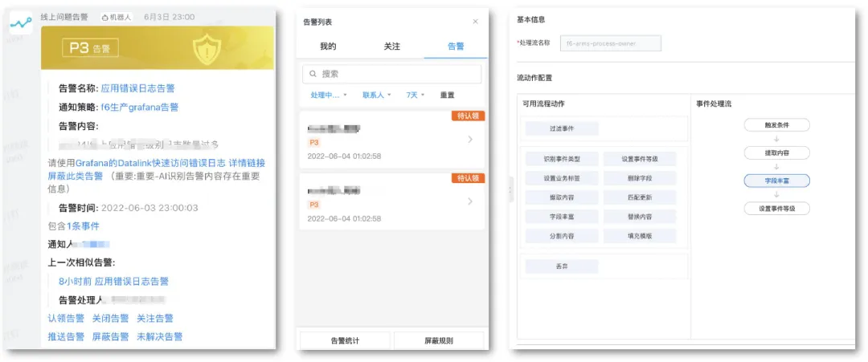Open the 1条事件 link
This screenshot has width=868, height=362.
[83, 226]
